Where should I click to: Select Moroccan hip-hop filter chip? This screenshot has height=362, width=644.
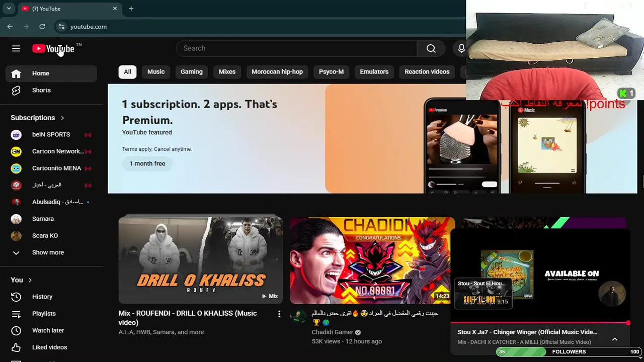click(x=277, y=72)
